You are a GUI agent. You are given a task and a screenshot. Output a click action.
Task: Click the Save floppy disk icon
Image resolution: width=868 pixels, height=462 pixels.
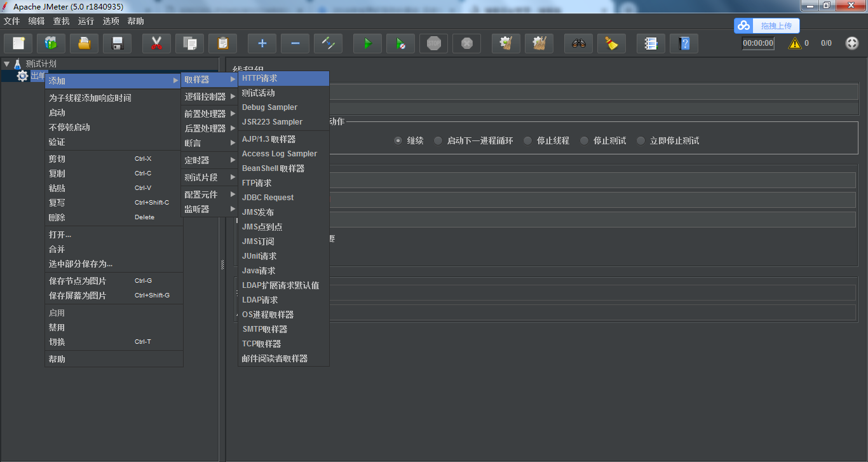tap(117, 43)
